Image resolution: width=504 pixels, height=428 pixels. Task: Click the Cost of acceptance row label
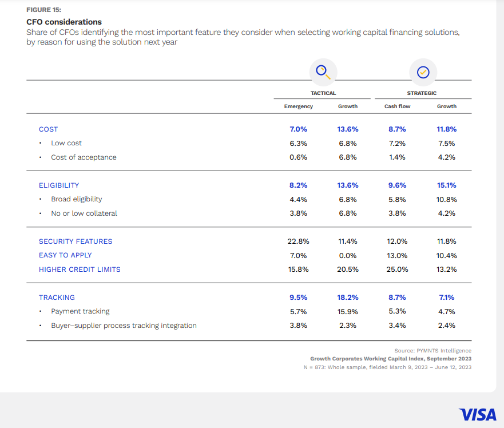tap(84, 157)
